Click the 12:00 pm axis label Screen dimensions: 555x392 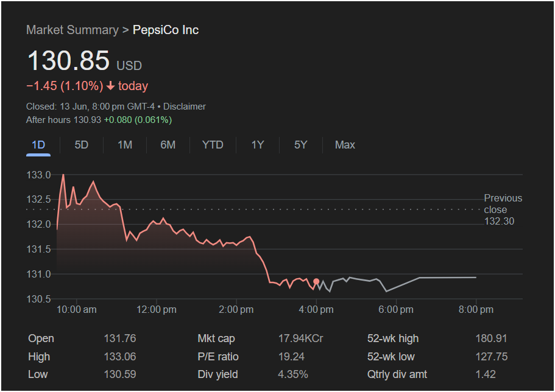tap(157, 310)
